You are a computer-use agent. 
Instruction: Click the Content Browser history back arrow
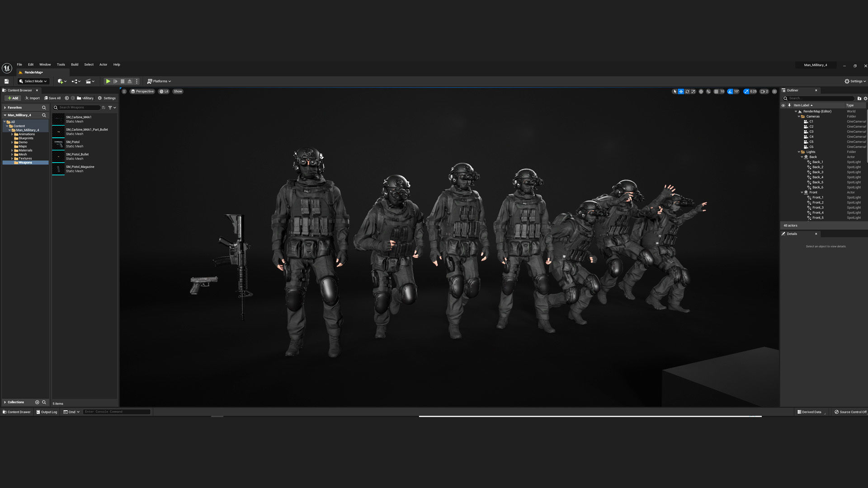67,98
